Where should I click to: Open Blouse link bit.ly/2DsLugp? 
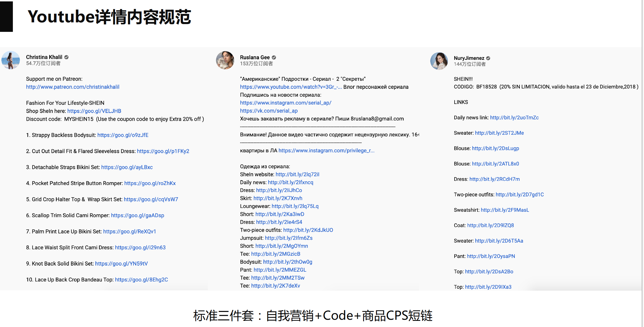pos(495,148)
